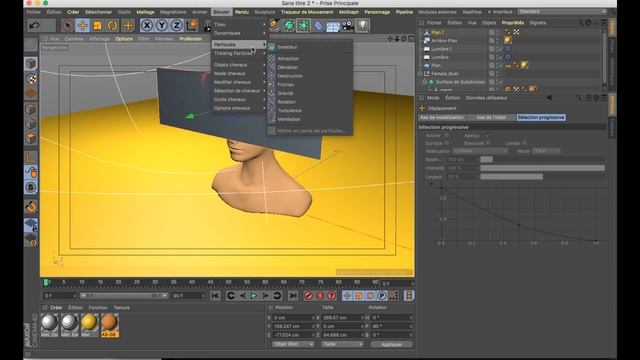
Task: Select the orange AS-08 material
Action: [109, 325]
